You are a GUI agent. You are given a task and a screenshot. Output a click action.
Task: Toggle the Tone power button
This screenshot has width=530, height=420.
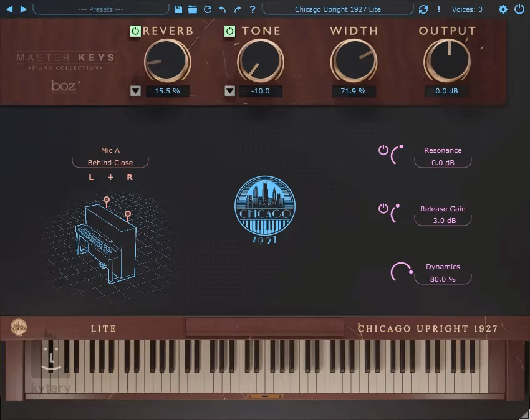click(229, 31)
